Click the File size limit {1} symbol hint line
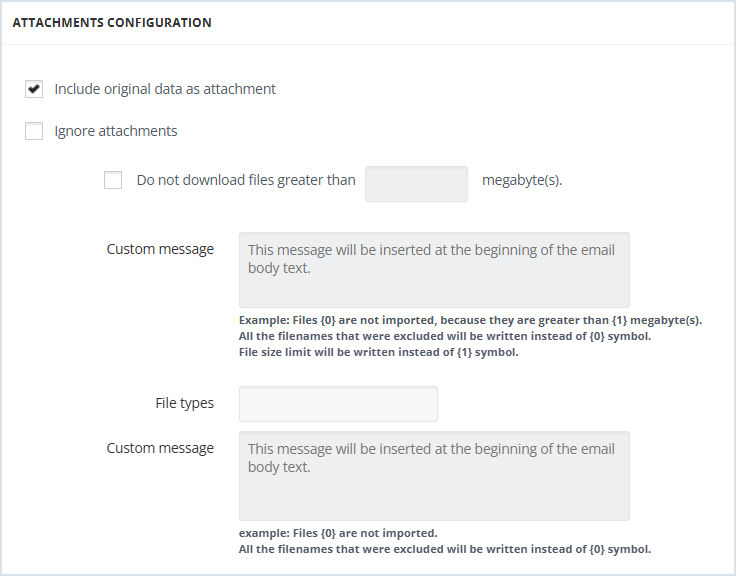 coord(378,352)
